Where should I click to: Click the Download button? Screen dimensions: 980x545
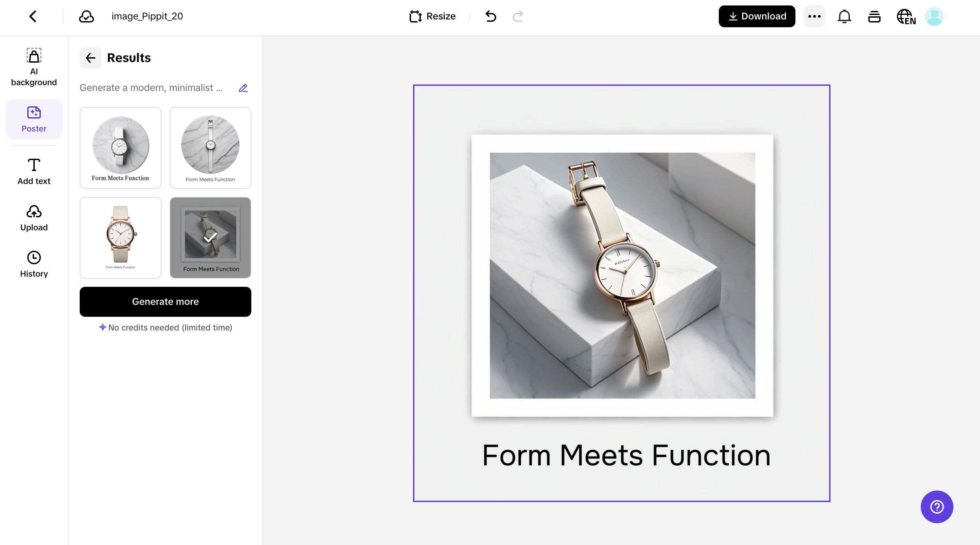pos(757,16)
